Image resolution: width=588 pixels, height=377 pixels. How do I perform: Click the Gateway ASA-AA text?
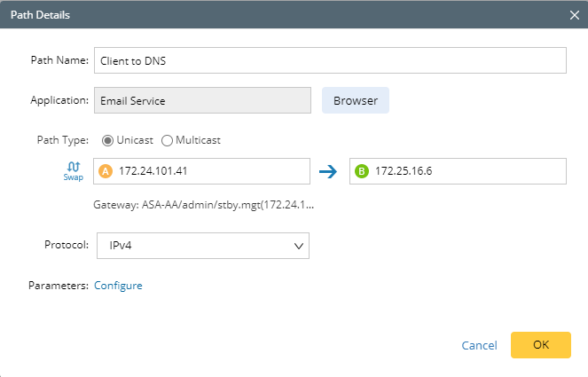tap(204, 204)
